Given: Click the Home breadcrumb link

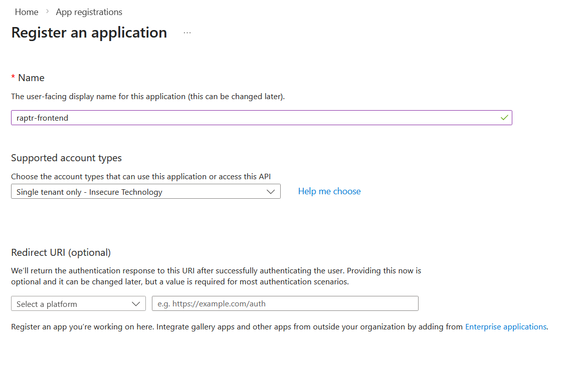Looking at the screenshot, I should [27, 12].
